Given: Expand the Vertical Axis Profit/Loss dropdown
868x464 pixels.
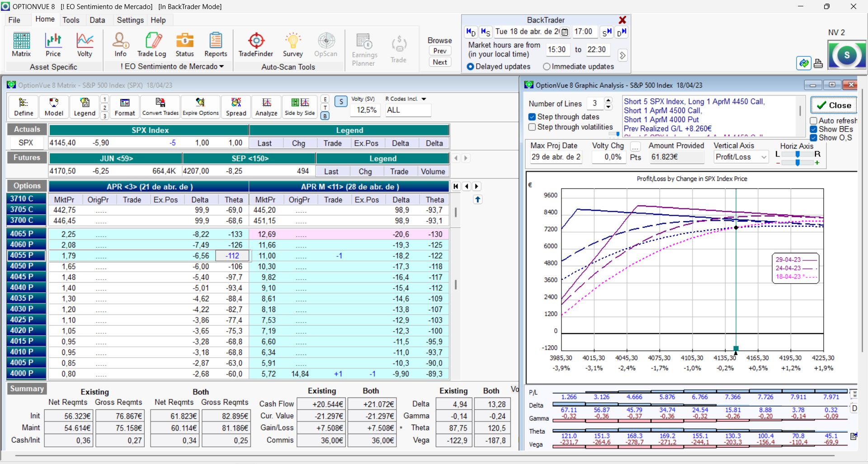Looking at the screenshot, I should coord(764,157).
